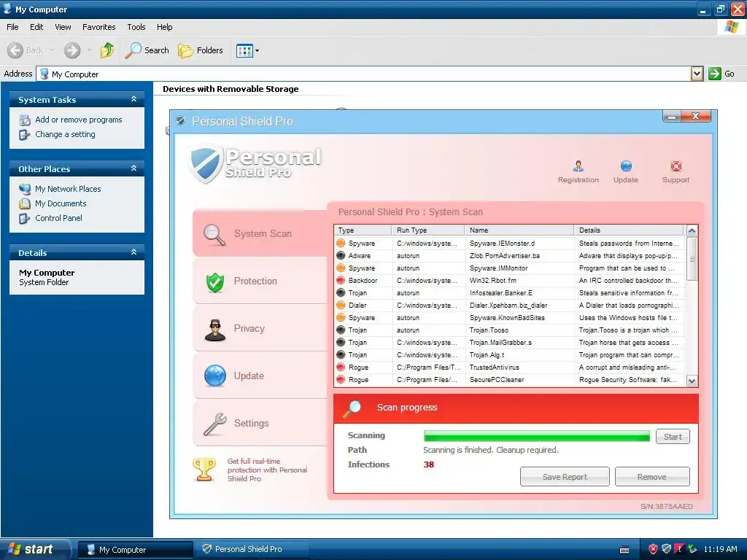Open the Update section in sidebar
The width and height of the screenshot is (747, 560).
pos(260,376)
